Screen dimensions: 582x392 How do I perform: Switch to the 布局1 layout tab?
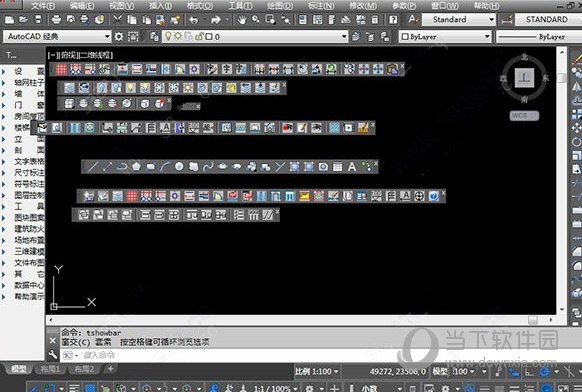[50, 369]
